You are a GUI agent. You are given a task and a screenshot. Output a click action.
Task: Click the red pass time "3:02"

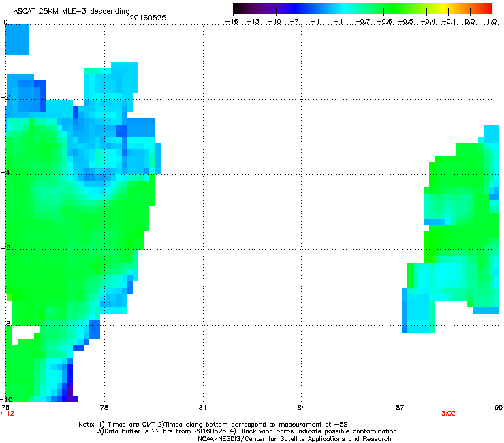click(x=448, y=414)
